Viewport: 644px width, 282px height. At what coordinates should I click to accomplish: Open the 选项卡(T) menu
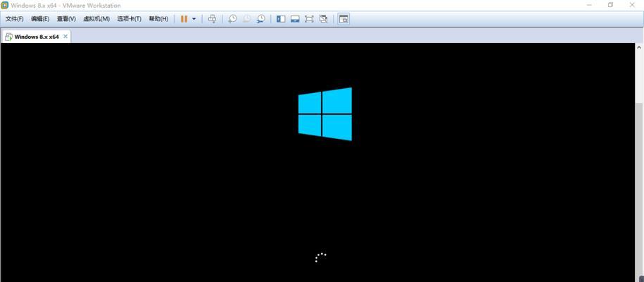pos(129,19)
